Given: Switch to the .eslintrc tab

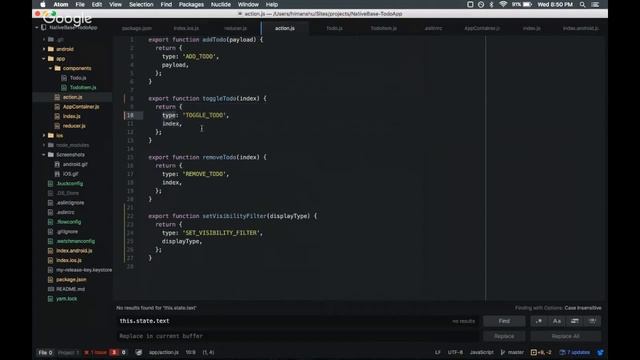Looking at the screenshot, I should tap(433, 28).
